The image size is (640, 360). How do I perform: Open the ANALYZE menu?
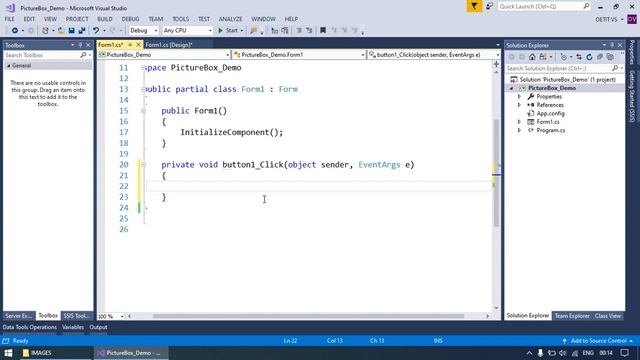pos(230,19)
